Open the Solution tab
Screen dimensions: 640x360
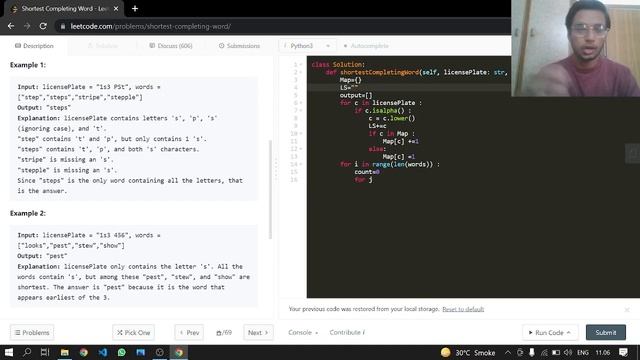pyautogui.click(x=102, y=46)
